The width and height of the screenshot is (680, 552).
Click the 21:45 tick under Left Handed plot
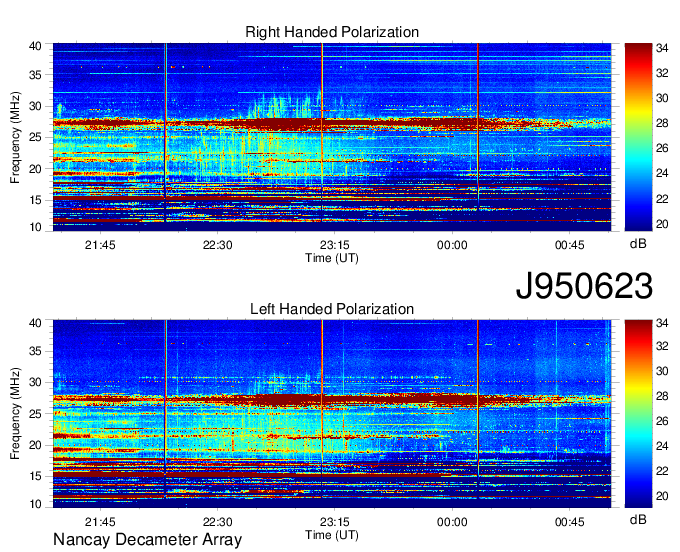click(x=100, y=522)
